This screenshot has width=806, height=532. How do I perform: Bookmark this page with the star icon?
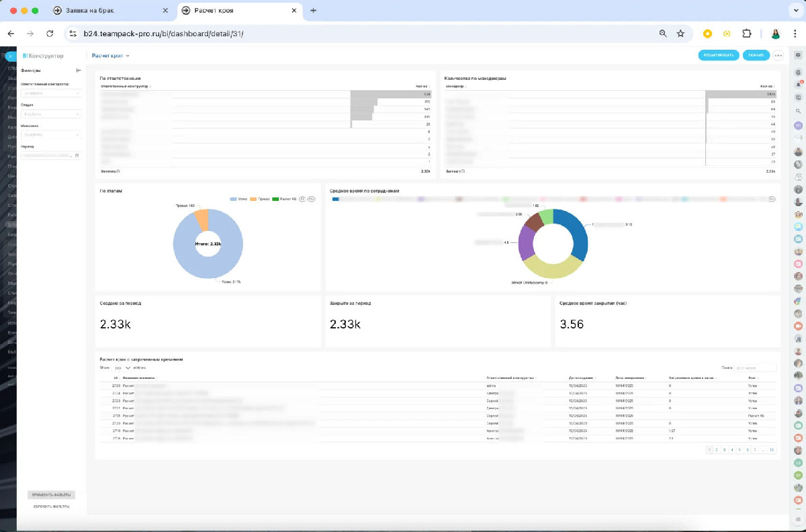680,34
